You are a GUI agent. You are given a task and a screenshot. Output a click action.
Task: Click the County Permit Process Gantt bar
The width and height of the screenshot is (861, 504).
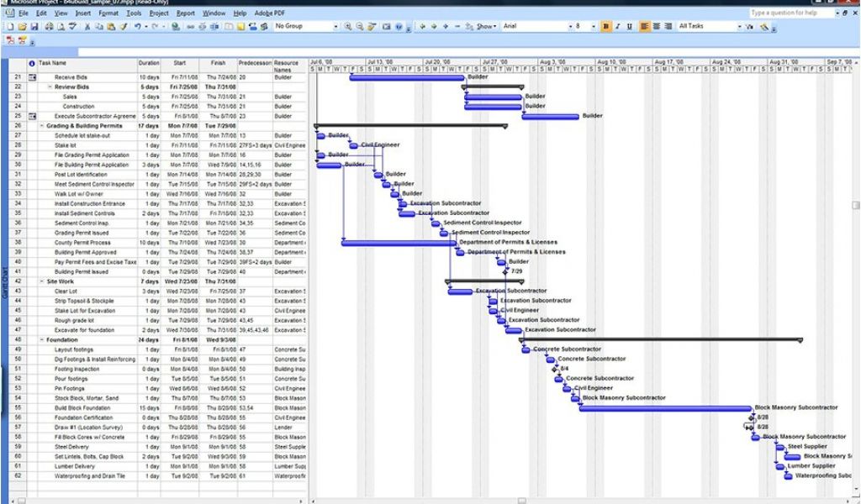pos(399,243)
